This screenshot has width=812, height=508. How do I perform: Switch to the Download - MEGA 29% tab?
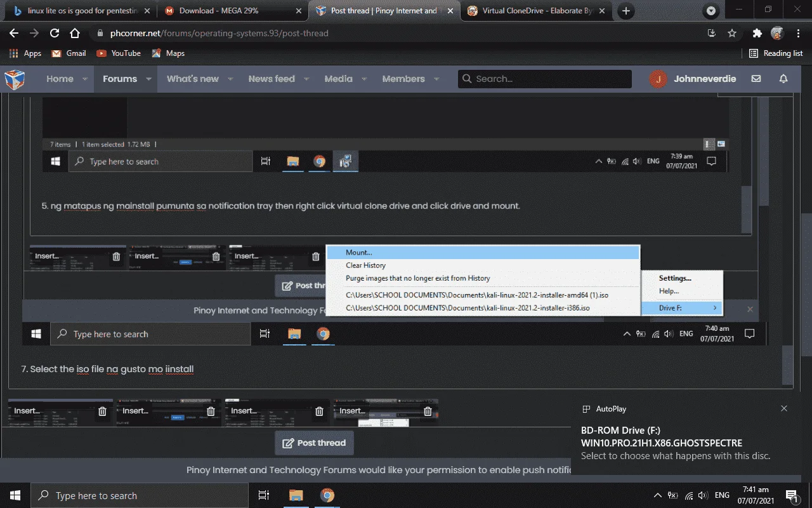pos(232,11)
